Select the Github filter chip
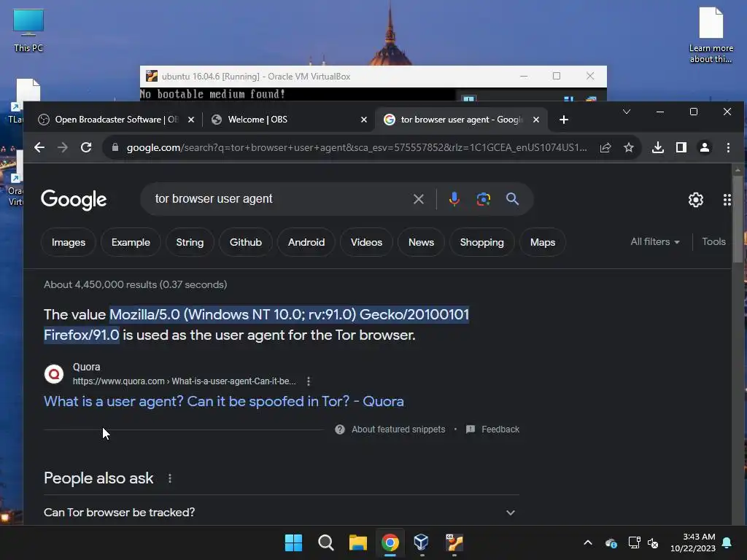The width and height of the screenshot is (747, 560). (x=245, y=242)
